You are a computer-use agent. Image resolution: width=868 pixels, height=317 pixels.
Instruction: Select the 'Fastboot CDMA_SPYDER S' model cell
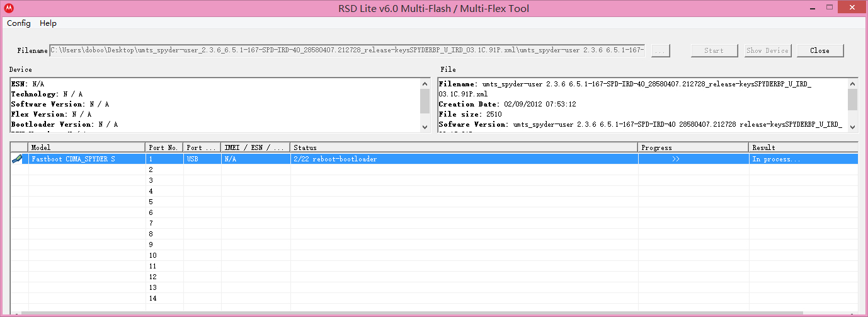point(87,159)
